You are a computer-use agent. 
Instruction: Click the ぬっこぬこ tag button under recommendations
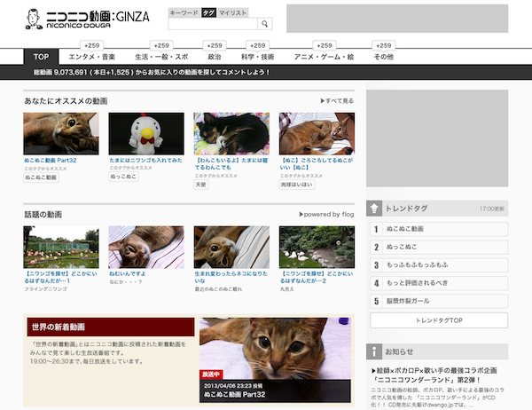coord(123,177)
